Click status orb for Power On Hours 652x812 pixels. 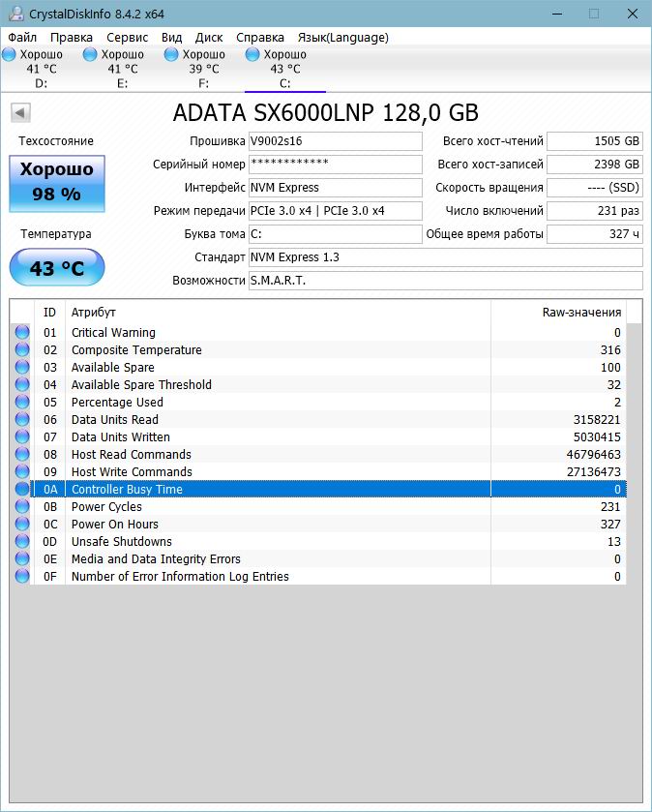click(x=22, y=524)
